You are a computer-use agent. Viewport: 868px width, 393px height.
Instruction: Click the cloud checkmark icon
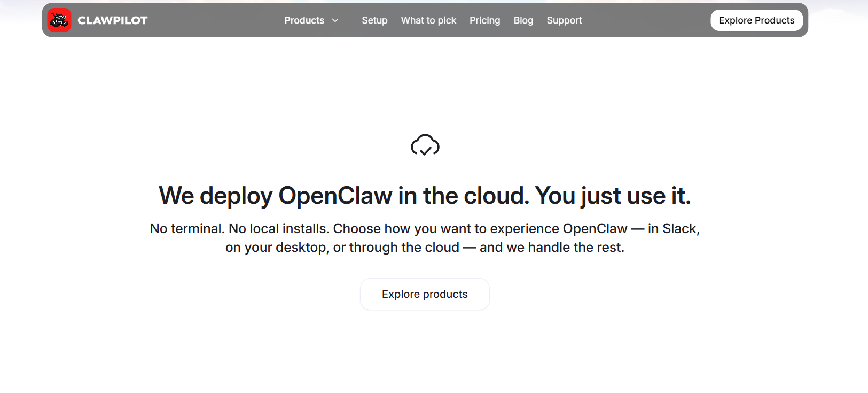(x=425, y=145)
